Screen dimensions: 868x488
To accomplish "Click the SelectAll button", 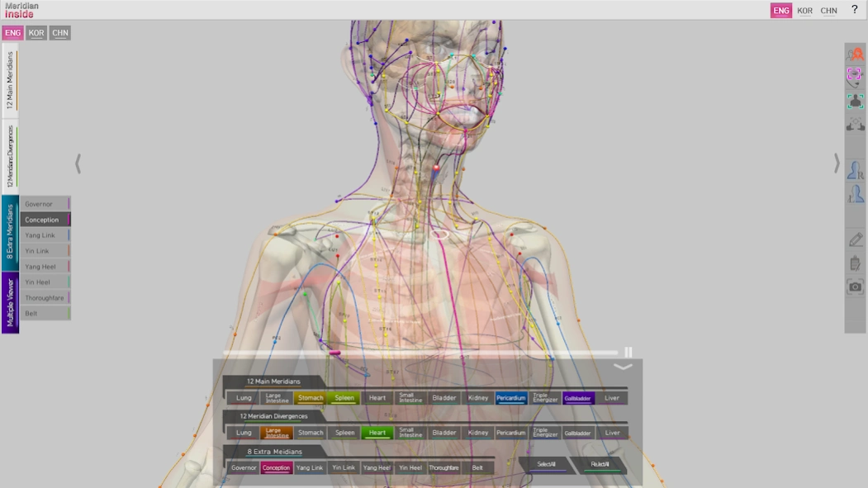I will 547,464.
